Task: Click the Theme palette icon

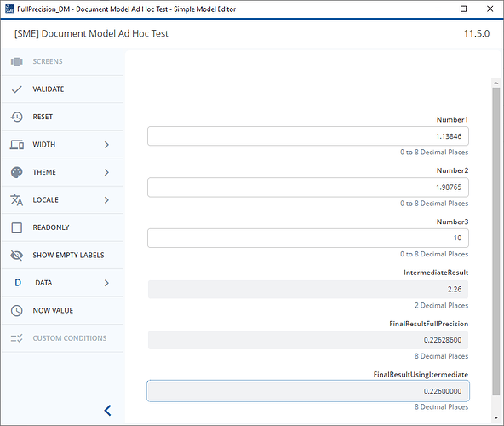Action: (x=17, y=172)
